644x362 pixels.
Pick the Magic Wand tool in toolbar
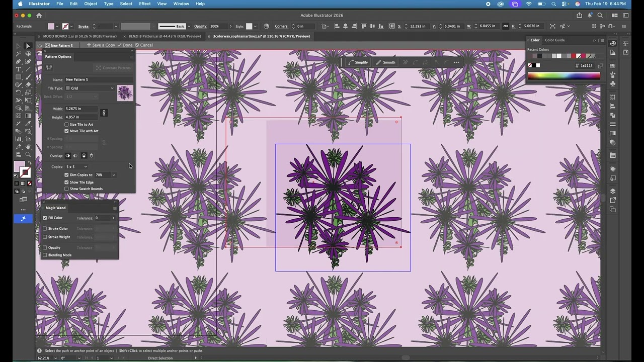pyautogui.click(x=19, y=53)
